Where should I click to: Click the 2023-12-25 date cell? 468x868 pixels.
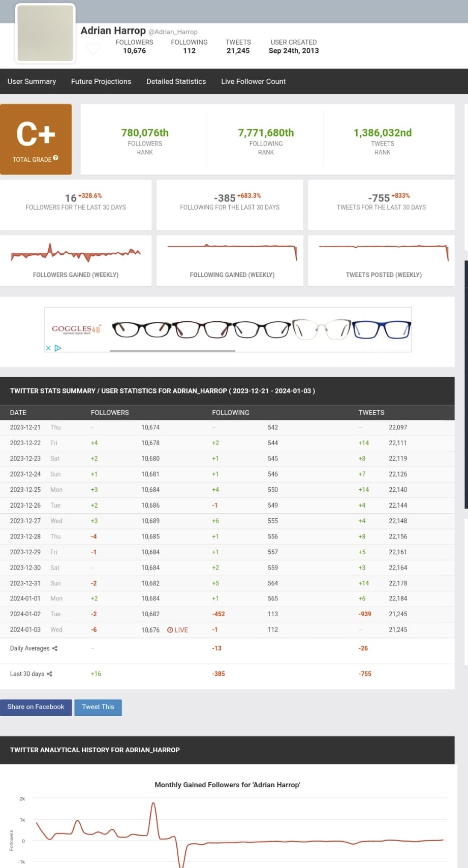point(25,490)
